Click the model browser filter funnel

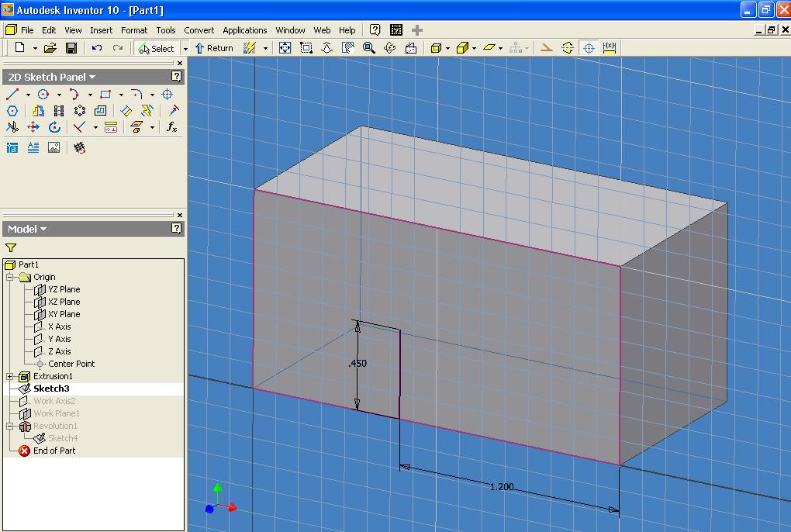coord(11,247)
